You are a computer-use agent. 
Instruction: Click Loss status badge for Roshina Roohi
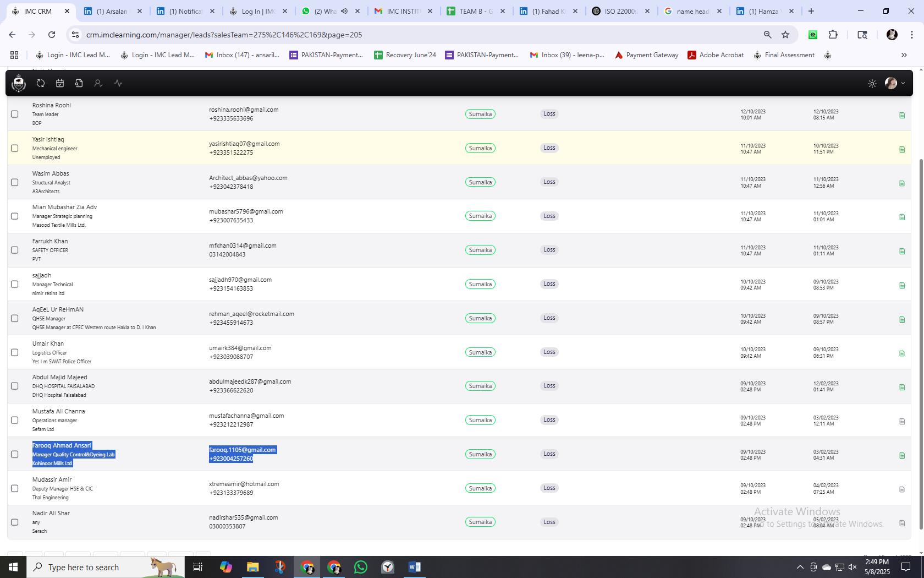click(x=549, y=114)
